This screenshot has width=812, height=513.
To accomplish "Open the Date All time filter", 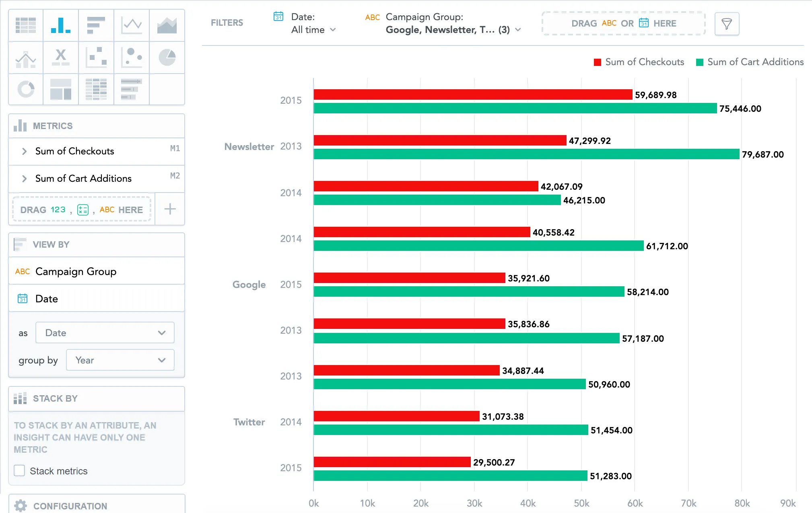I will pyautogui.click(x=313, y=29).
